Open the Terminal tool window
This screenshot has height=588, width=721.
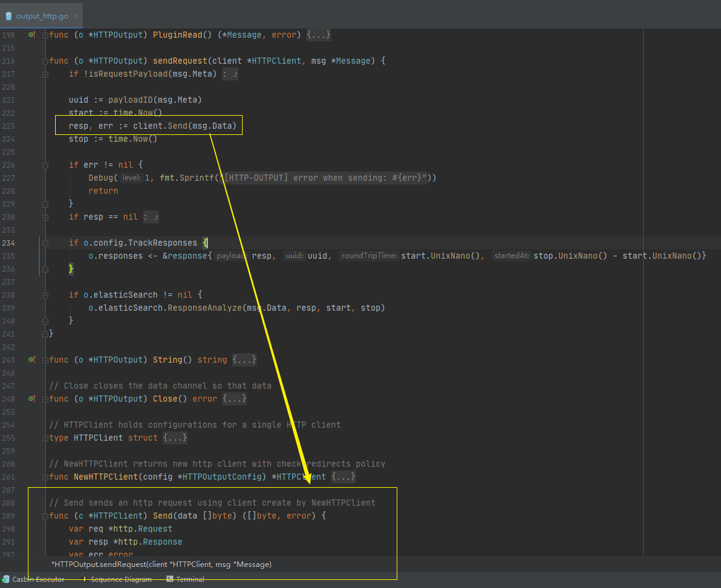click(x=185, y=579)
